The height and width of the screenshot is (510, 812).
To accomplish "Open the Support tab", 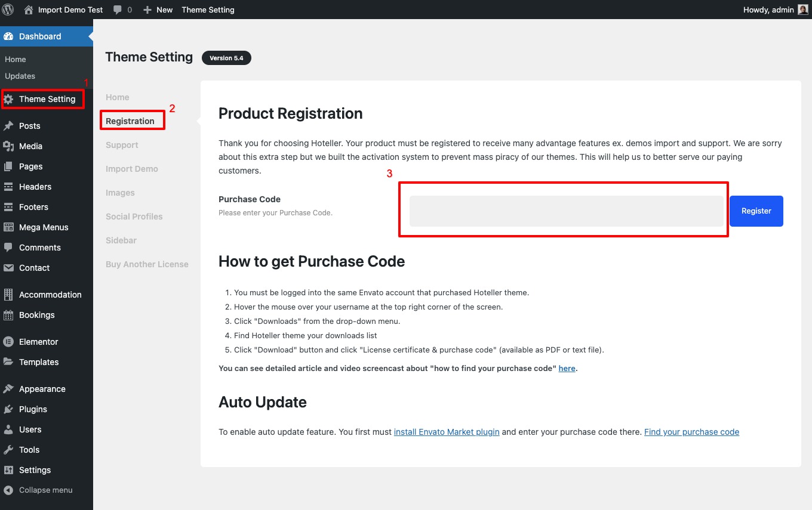I will [122, 145].
